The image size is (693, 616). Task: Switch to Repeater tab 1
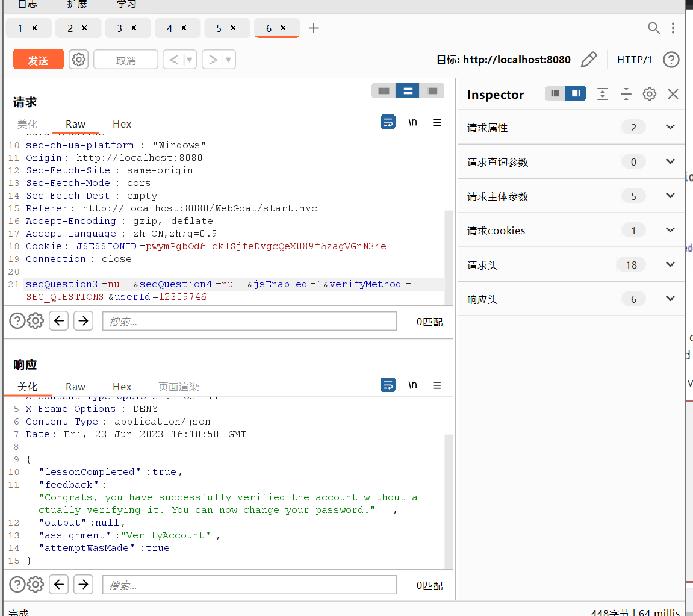coord(20,28)
